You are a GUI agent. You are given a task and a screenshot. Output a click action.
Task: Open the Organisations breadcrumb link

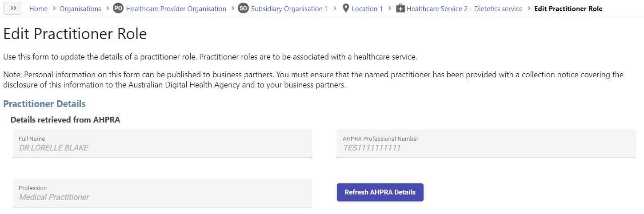(x=80, y=9)
